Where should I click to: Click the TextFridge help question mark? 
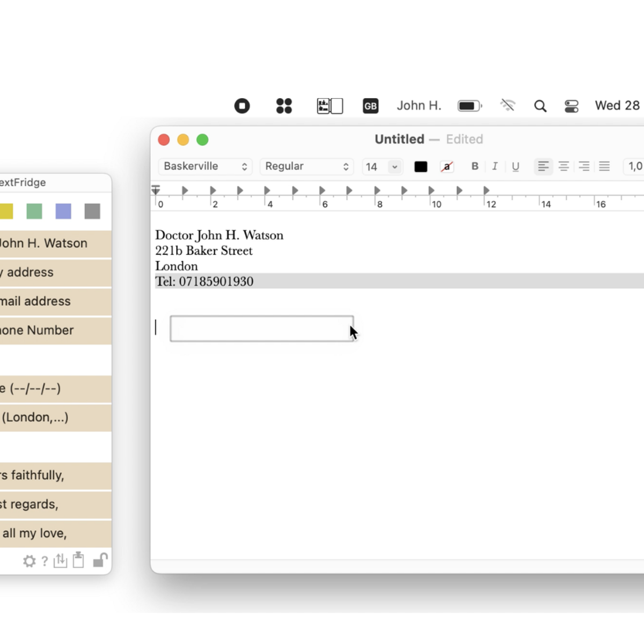click(x=45, y=561)
